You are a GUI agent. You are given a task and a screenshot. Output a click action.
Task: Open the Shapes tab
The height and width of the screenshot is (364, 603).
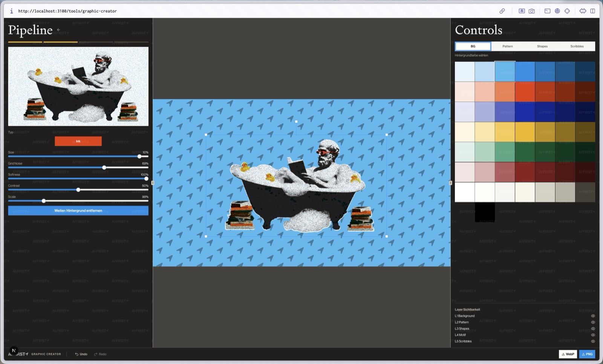click(x=542, y=46)
